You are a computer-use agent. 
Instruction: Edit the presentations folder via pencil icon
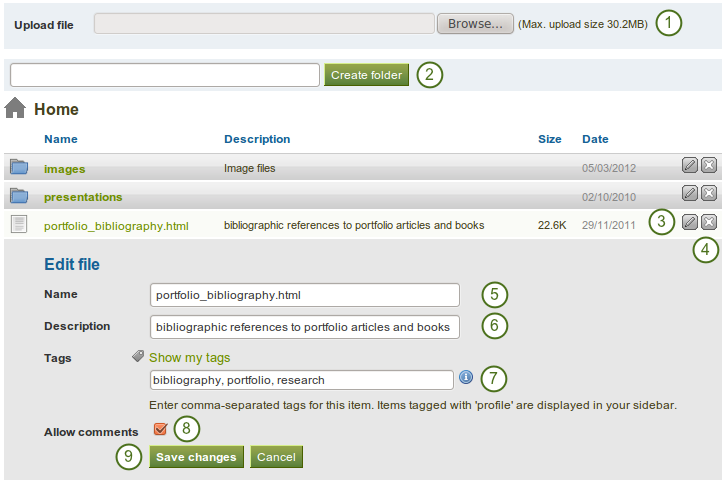click(x=690, y=193)
